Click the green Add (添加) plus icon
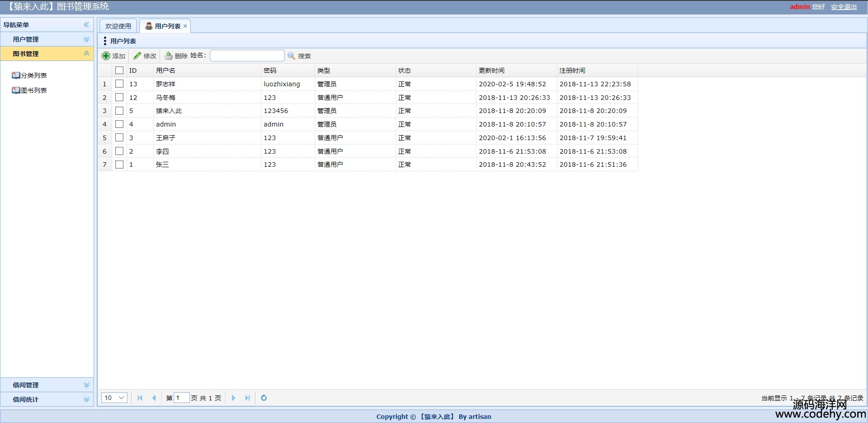 106,56
